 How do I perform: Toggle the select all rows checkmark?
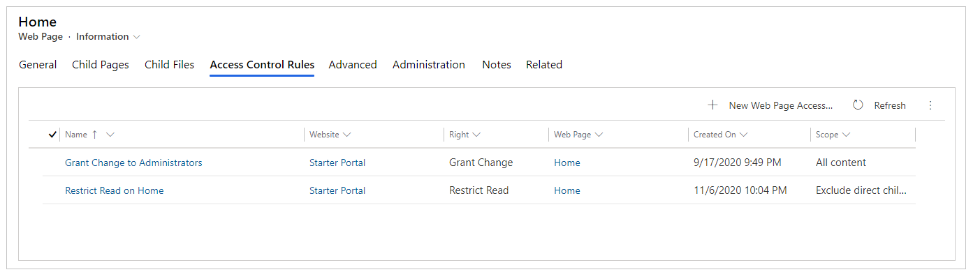pos(52,135)
